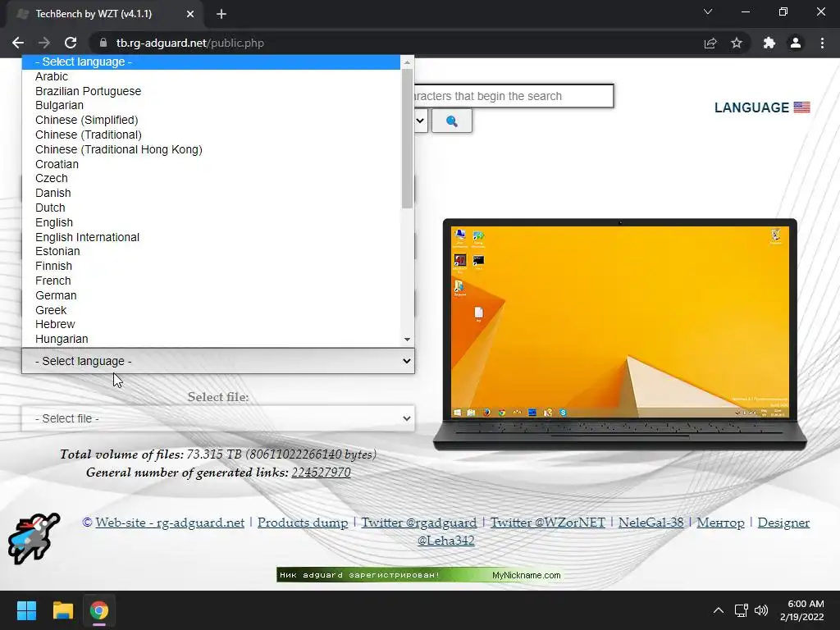
Task: Open Chrome profile avatar menu
Action: [x=796, y=43]
